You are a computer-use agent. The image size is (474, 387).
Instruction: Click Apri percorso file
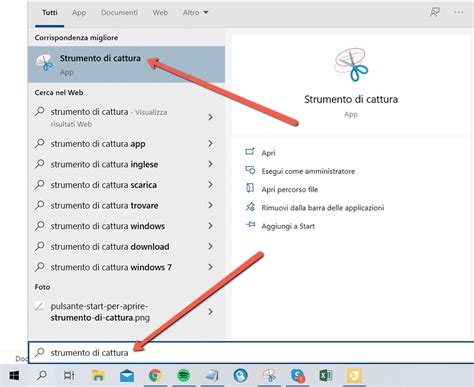[x=290, y=190]
